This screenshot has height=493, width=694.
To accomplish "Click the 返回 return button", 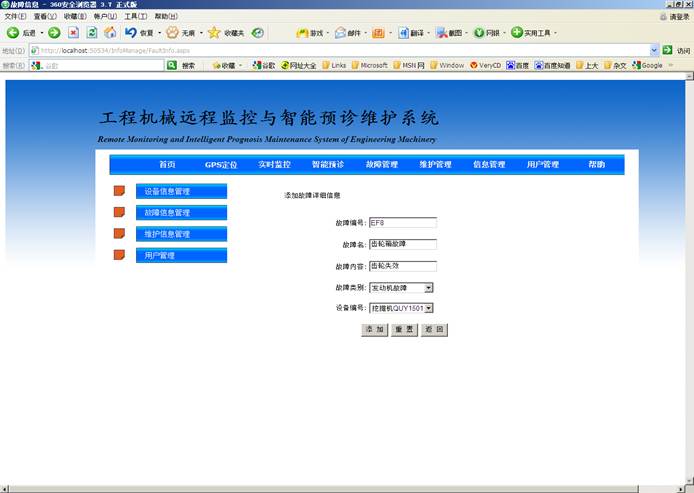I will [x=433, y=329].
